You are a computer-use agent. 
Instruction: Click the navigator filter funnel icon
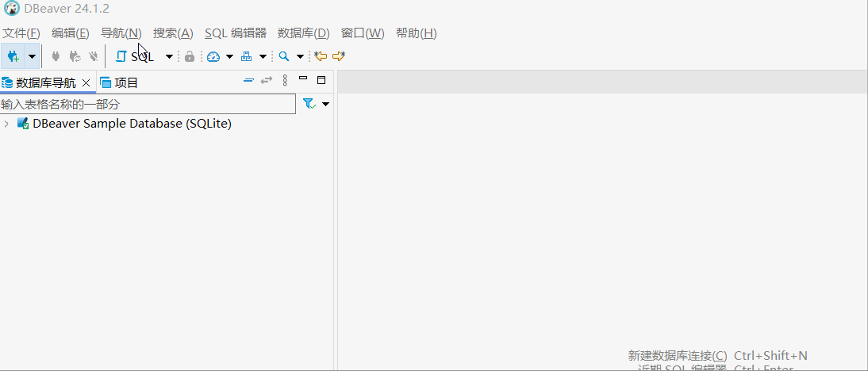click(x=309, y=104)
